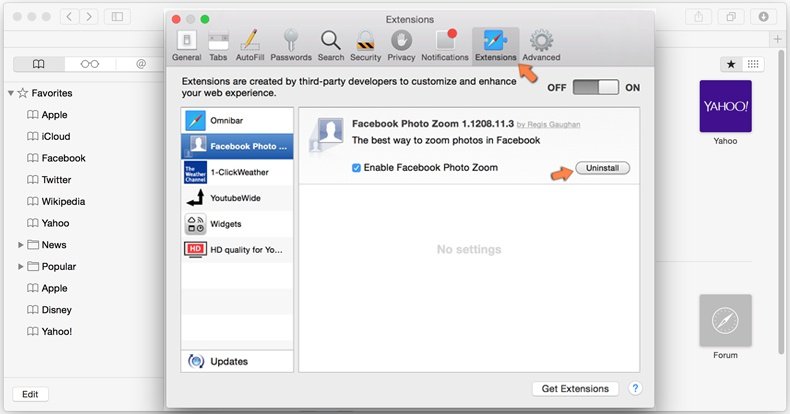Expand the News folder

[21, 245]
